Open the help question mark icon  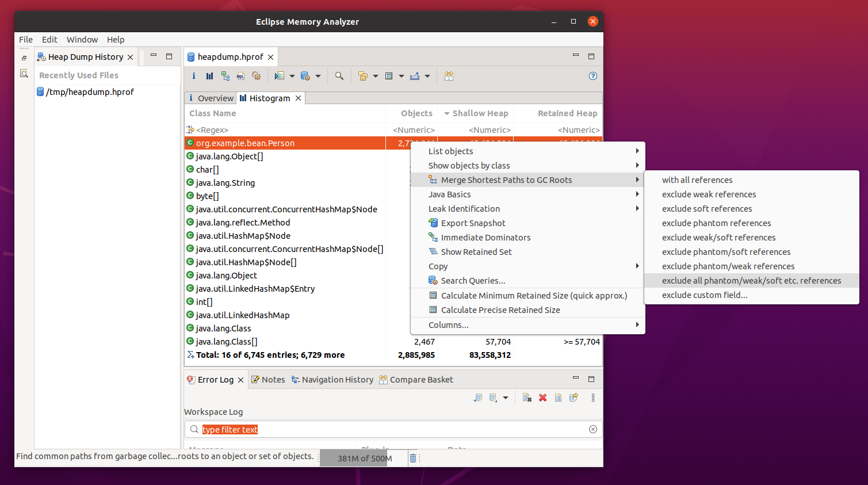[x=593, y=76]
